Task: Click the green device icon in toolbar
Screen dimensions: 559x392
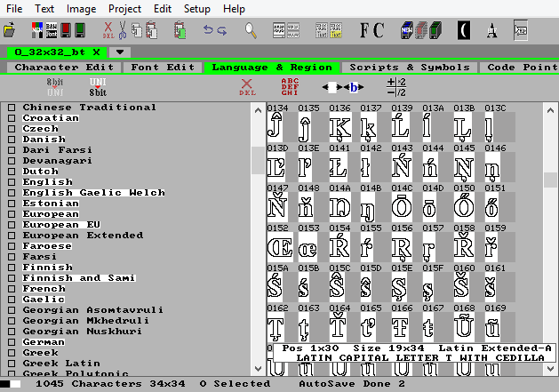Action: [80, 30]
